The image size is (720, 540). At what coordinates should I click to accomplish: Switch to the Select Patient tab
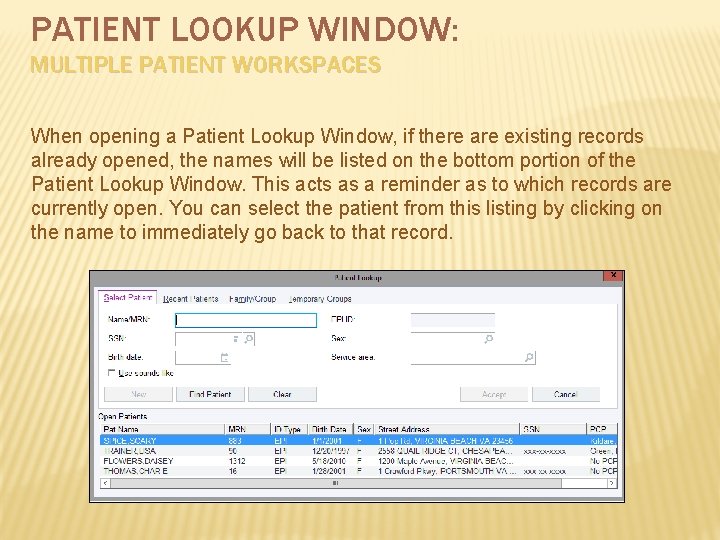tap(128, 298)
